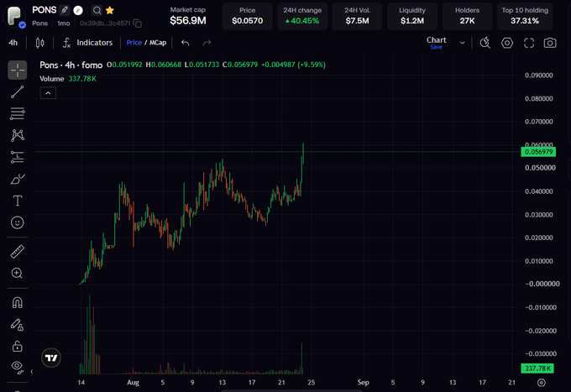Undo the last chart action

(186, 43)
